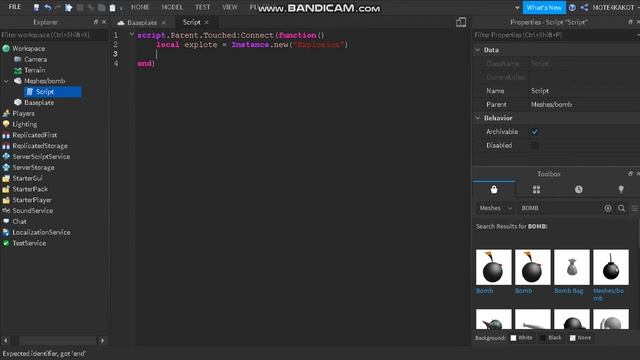
Task: Toggle the Archivable checkbox
Action: click(534, 132)
